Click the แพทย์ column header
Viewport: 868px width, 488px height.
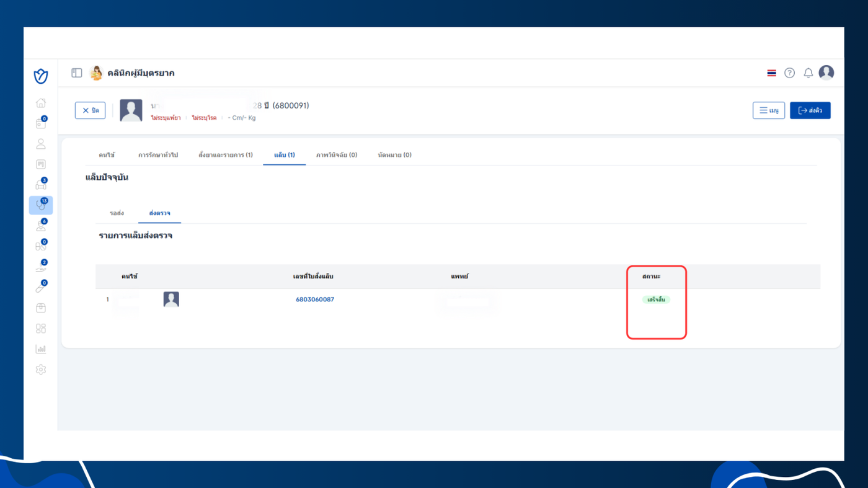(460, 277)
